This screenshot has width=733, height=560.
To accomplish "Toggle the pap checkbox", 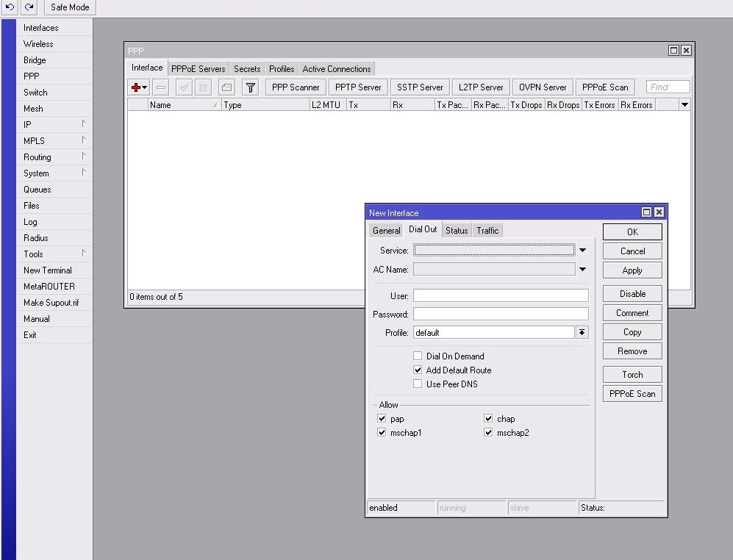I will click(382, 418).
